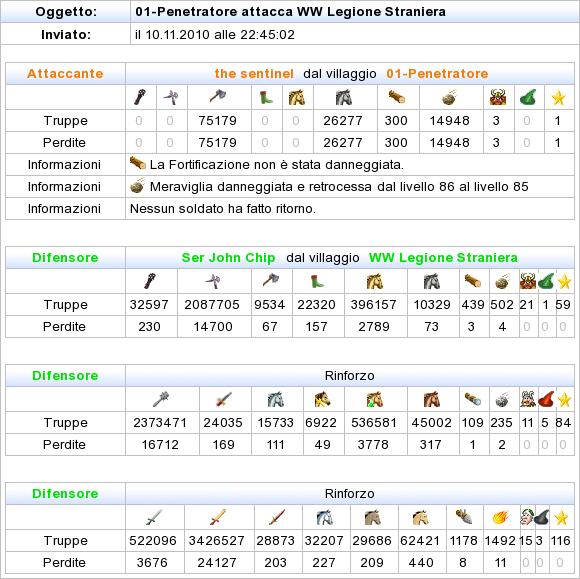
Task: Click hero star icon above 116
Action: click(x=561, y=517)
